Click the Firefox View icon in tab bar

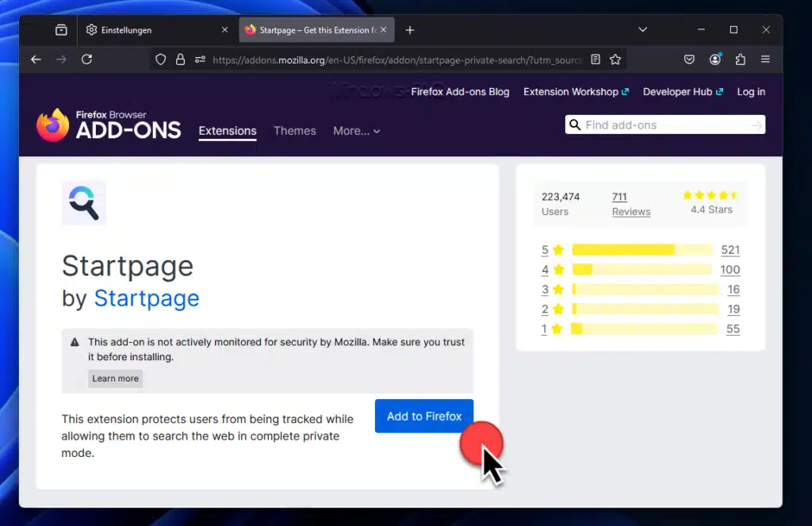point(61,30)
